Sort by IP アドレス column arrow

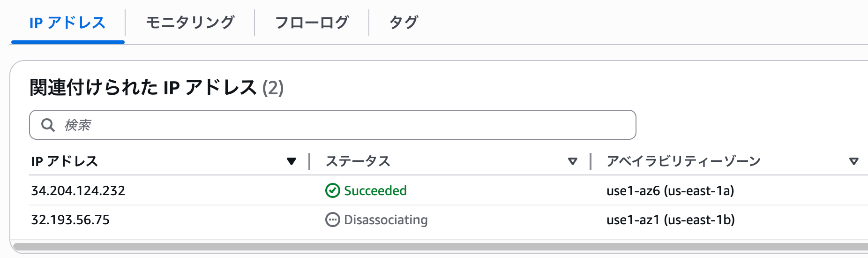tap(292, 161)
